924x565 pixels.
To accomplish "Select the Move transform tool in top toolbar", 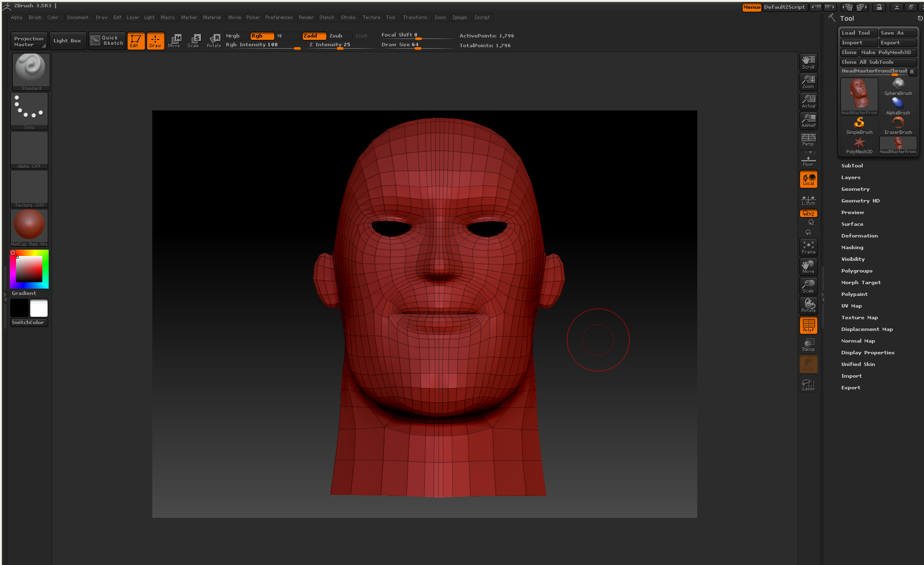I will click(x=174, y=40).
